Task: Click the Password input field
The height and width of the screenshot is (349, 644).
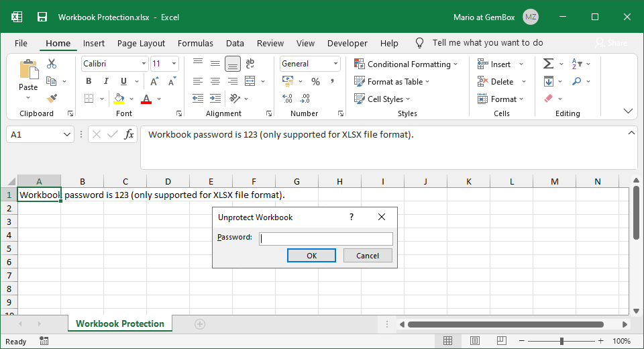Action: pyautogui.click(x=325, y=238)
